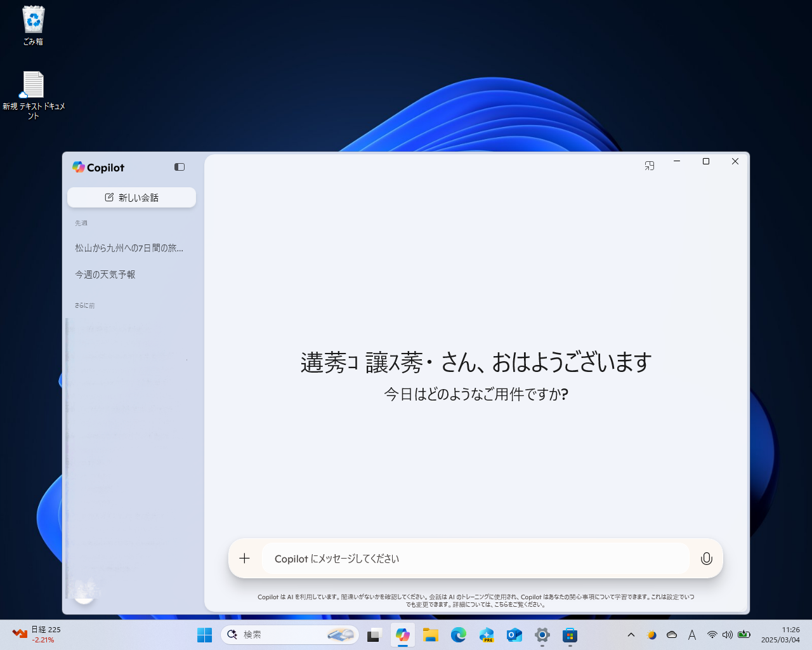Screen dimensions: 812x650
Task: Activate the microphone voice input
Action: 706,559
